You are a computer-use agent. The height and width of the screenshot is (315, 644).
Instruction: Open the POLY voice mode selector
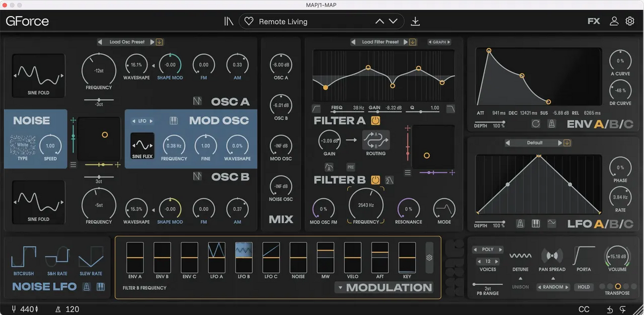488,250
